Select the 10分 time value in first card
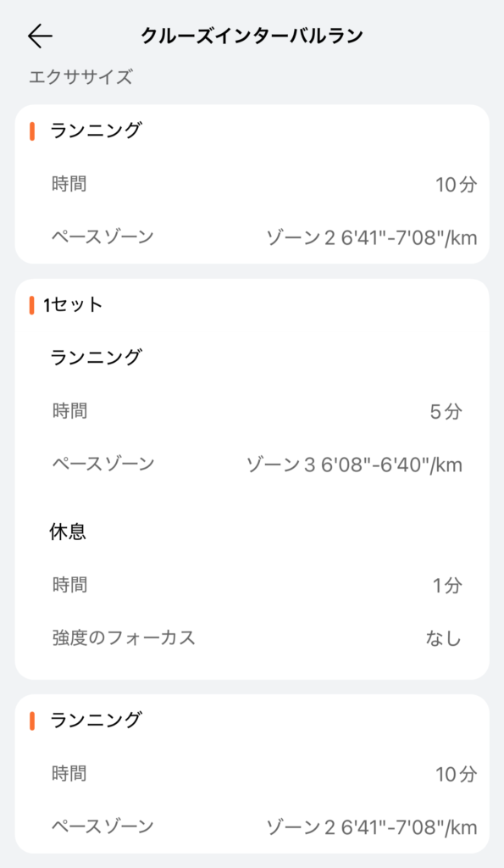Viewport: 504px width, 868px height. [x=456, y=184]
